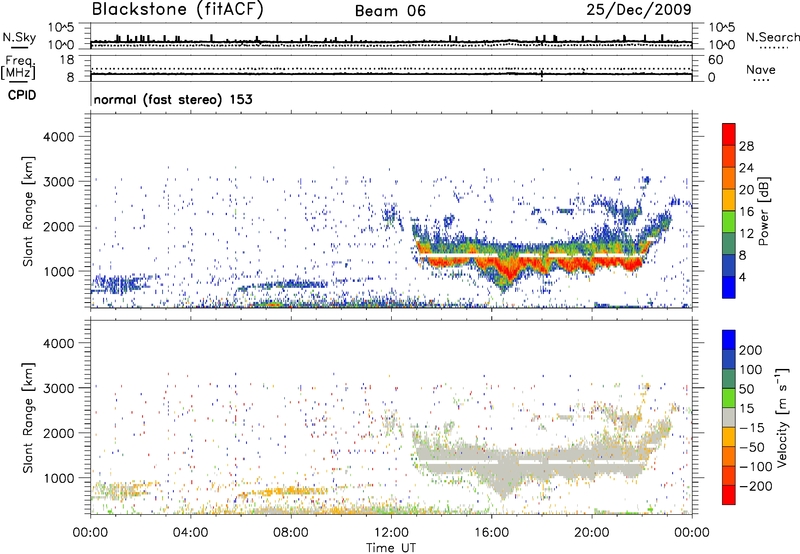Image resolution: width=800 pixels, height=554 pixels.
Task: Click the "4" power color bar tick
Action: (x=742, y=278)
